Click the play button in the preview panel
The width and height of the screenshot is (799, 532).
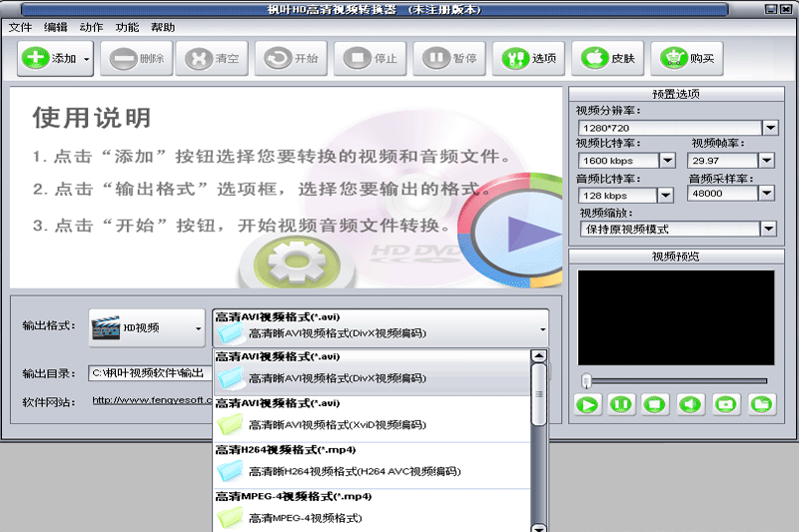[x=587, y=405]
